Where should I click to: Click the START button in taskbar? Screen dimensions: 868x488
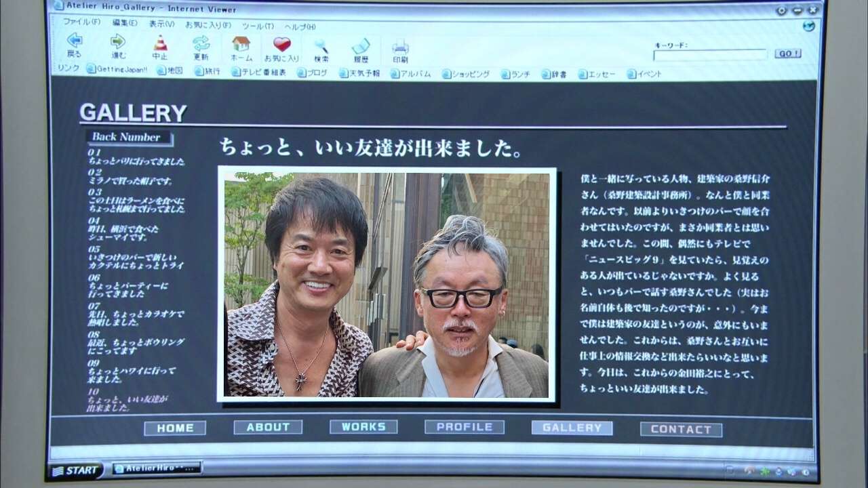(76, 470)
